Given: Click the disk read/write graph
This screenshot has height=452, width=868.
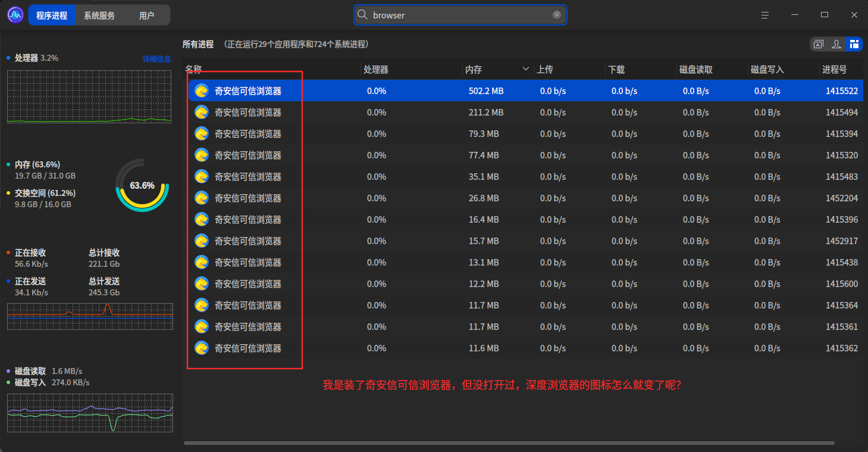Looking at the screenshot, I should [90, 413].
